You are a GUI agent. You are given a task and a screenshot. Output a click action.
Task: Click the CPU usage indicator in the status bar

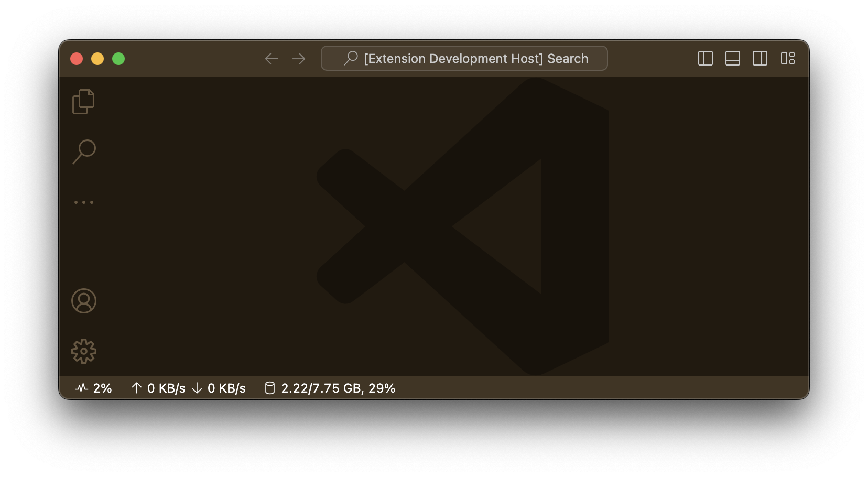(x=94, y=388)
